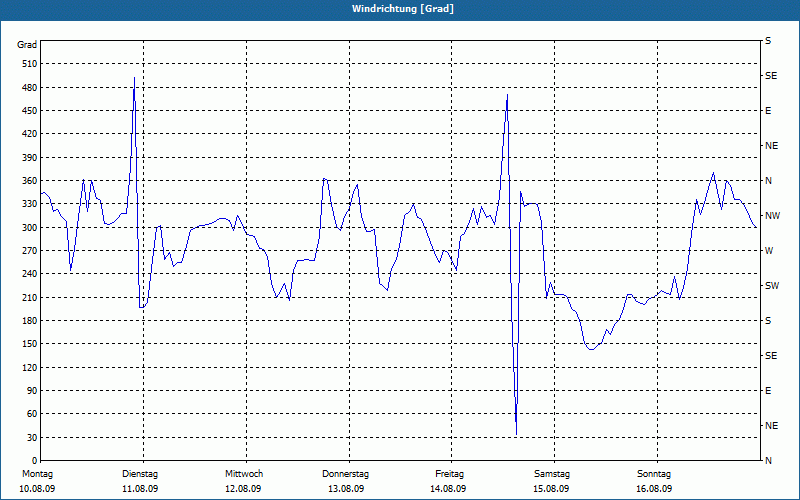Select the '15.08.09' date label
The width and height of the screenshot is (800, 500).
[x=551, y=489]
